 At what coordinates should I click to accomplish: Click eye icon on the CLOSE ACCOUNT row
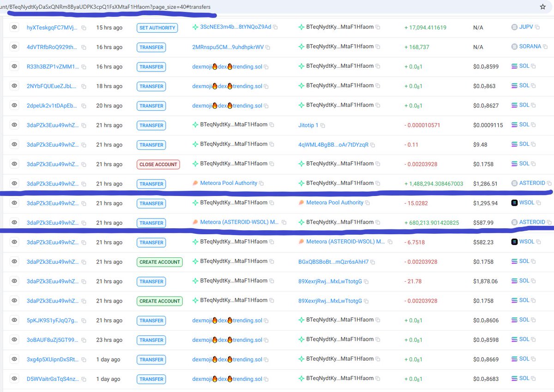point(14,164)
